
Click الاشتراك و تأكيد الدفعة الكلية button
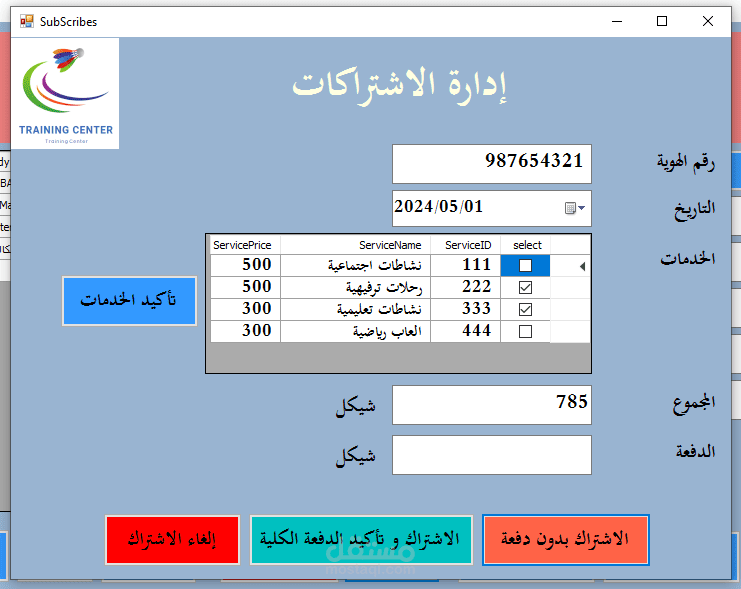[x=361, y=540]
